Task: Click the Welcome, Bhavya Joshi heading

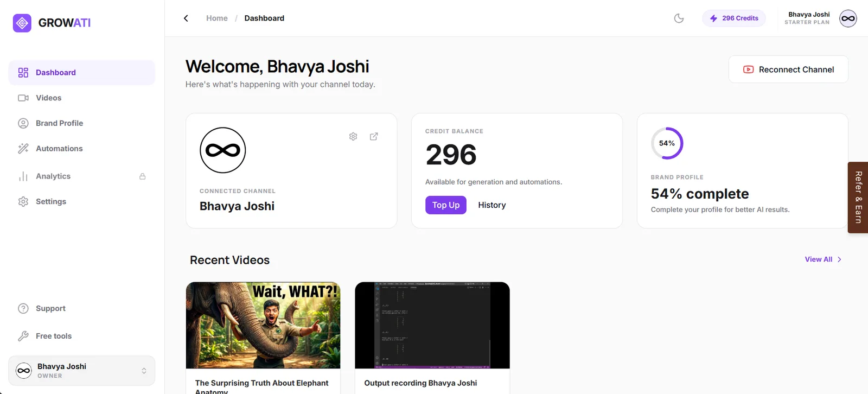Action: [x=277, y=66]
